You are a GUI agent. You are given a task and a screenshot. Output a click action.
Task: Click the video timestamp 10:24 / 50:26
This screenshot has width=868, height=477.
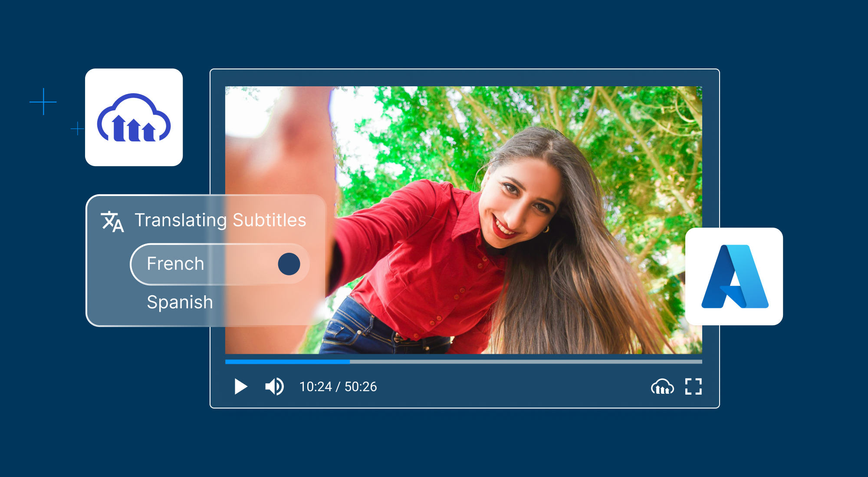point(337,386)
